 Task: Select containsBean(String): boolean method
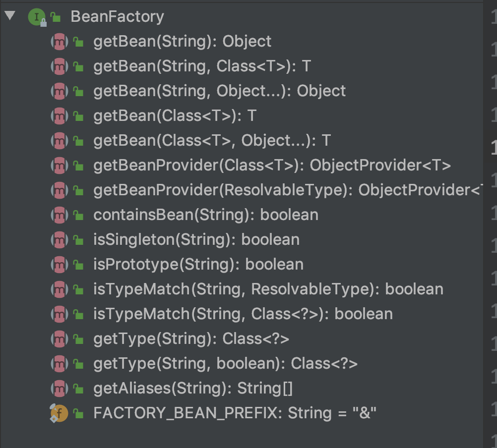point(205,215)
